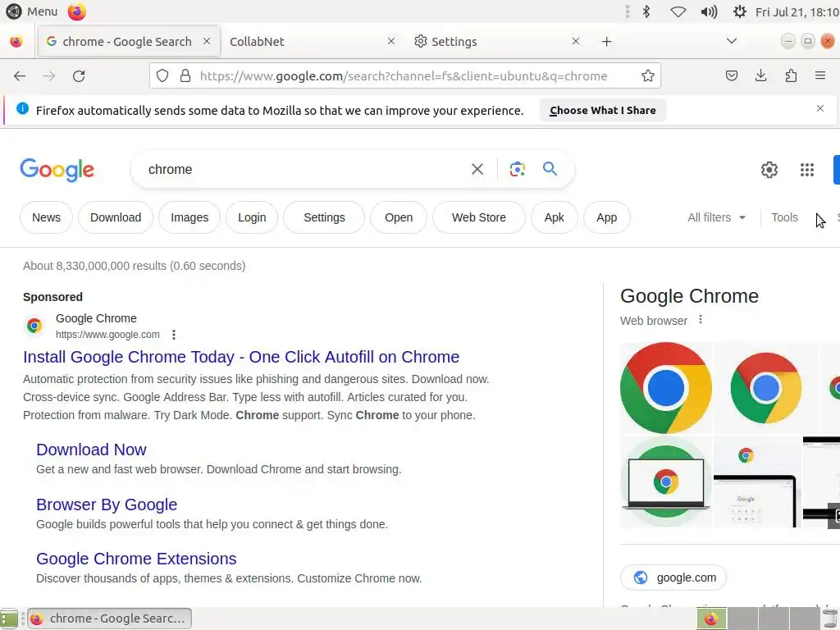Open Google Chrome Extensions sitelink
This screenshot has height=630, width=840.
coord(136,559)
